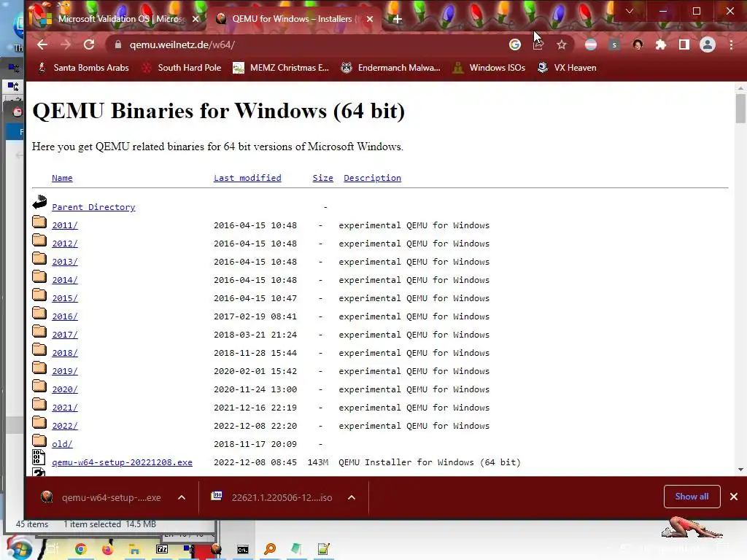Click Show all downloads button
Viewport: 747px width, 560px height.
[x=692, y=497]
